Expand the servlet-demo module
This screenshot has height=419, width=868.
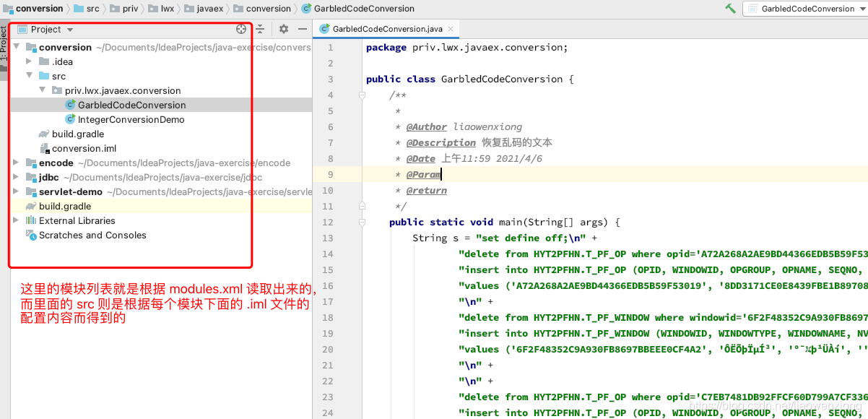[17, 191]
